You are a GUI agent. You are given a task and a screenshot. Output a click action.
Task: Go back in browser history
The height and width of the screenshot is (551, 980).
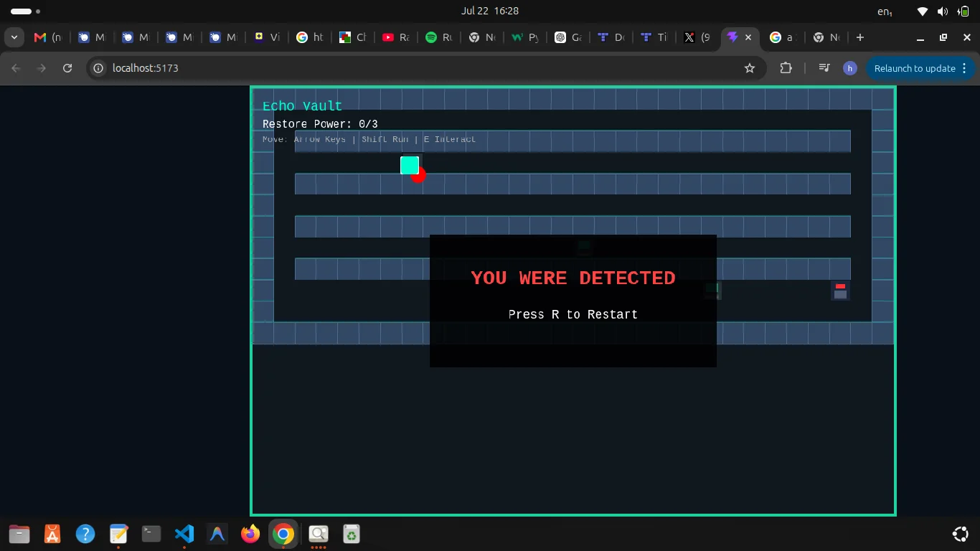16,68
